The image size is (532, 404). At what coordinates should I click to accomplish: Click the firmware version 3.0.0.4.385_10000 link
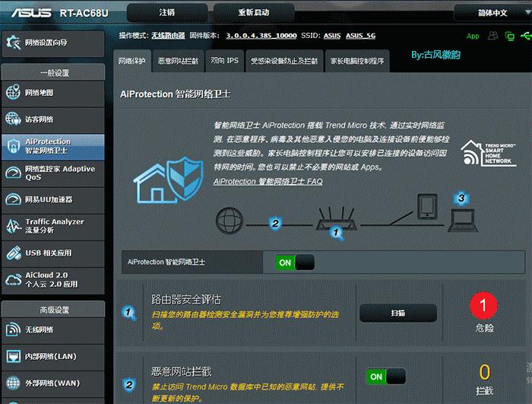(x=261, y=36)
